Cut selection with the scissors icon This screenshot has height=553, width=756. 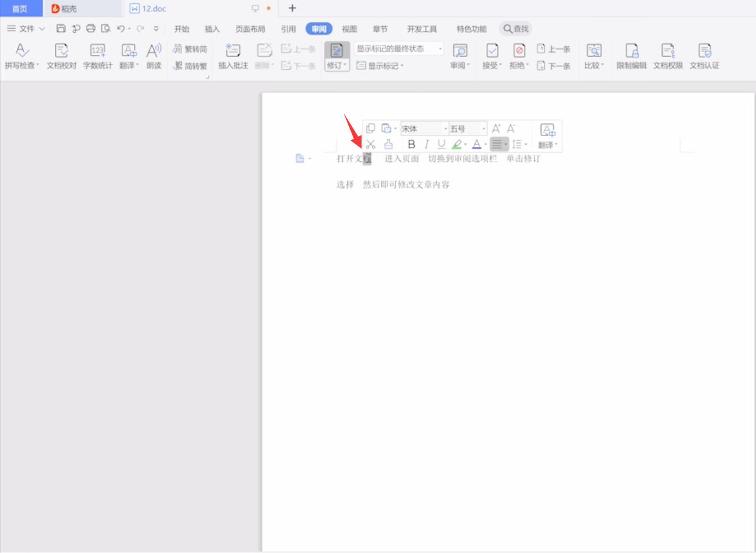point(371,144)
